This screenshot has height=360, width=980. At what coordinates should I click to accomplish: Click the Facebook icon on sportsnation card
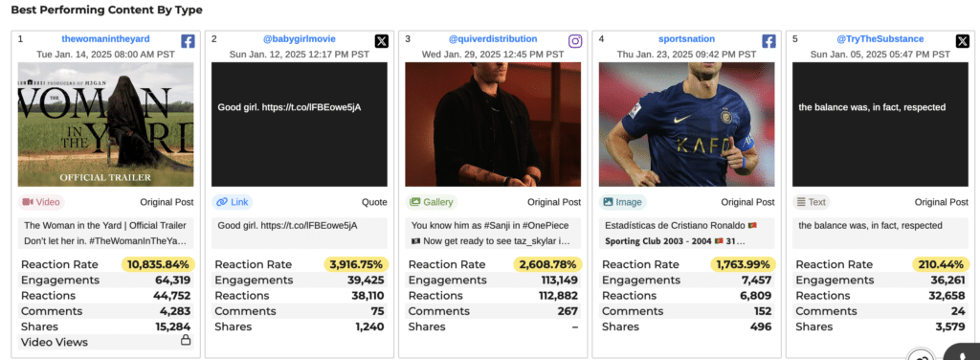click(768, 41)
